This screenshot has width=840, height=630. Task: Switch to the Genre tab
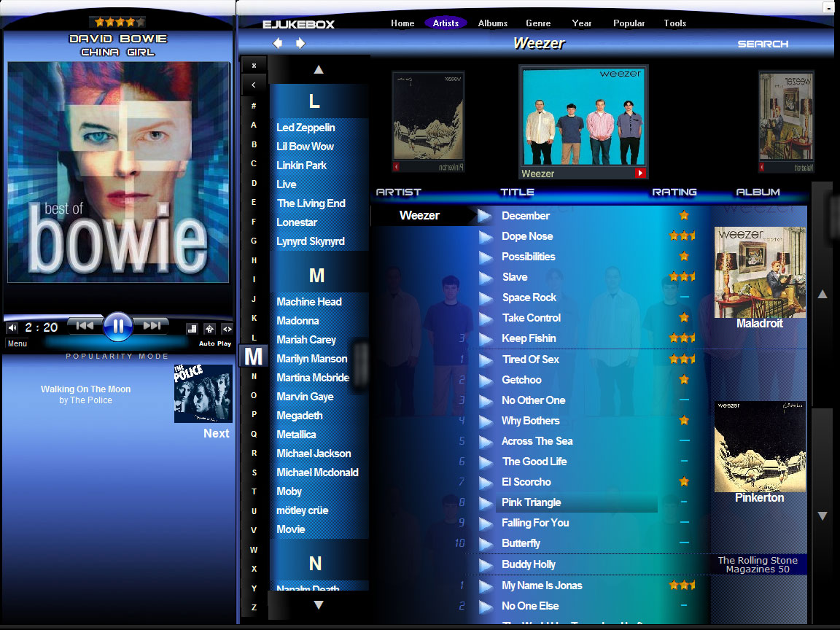(x=538, y=23)
